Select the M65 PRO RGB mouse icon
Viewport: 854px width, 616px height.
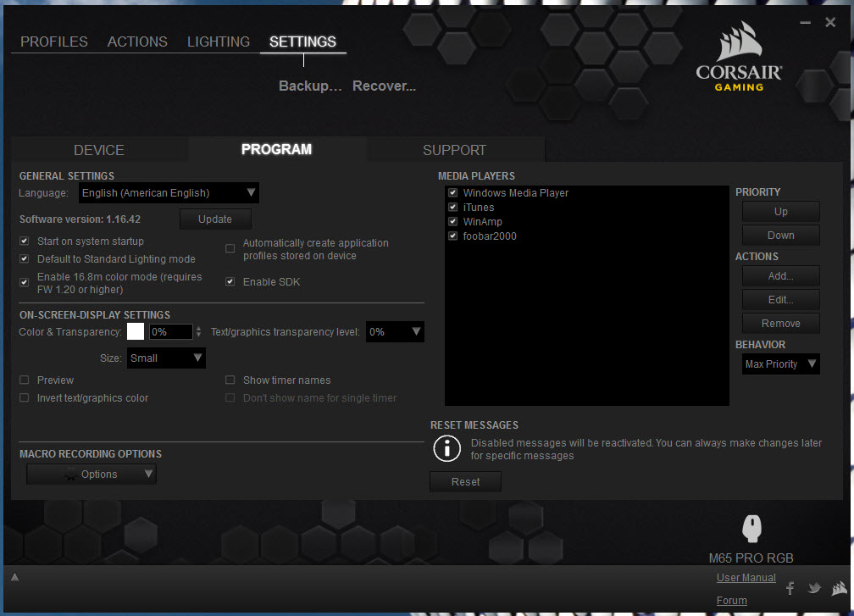tap(751, 529)
